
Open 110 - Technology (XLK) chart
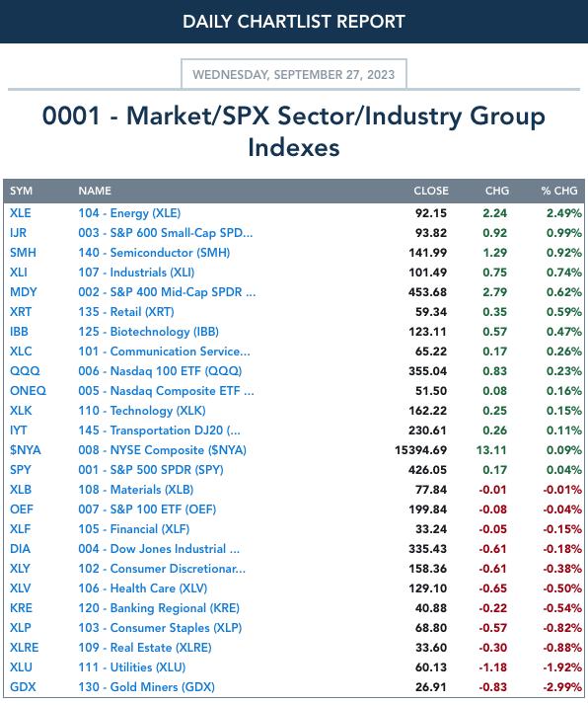click(x=142, y=411)
